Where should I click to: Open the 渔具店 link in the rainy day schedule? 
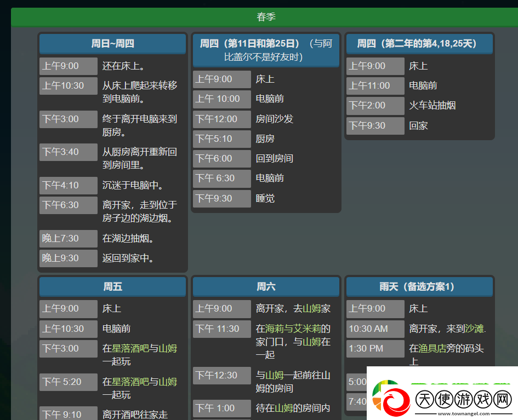(x=432, y=348)
